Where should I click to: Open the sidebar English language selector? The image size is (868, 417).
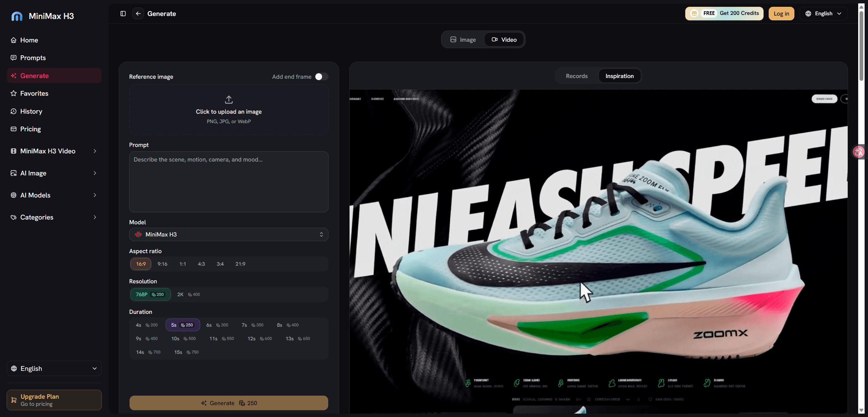(x=54, y=368)
